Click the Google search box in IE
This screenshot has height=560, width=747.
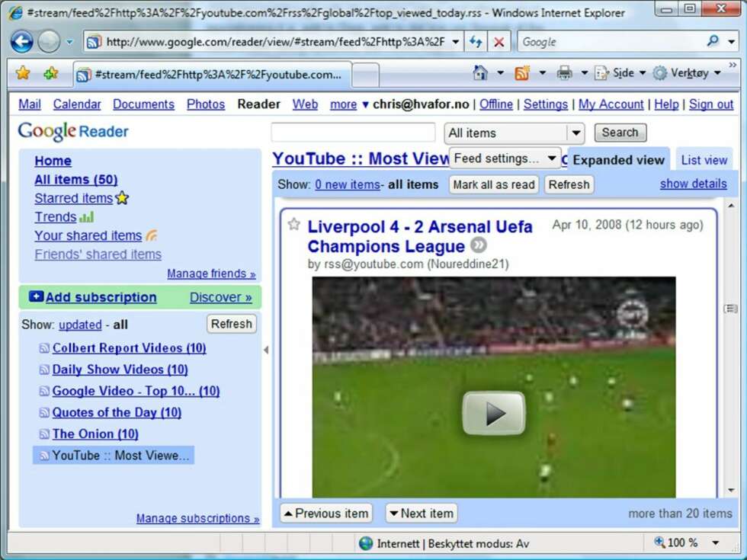610,42
